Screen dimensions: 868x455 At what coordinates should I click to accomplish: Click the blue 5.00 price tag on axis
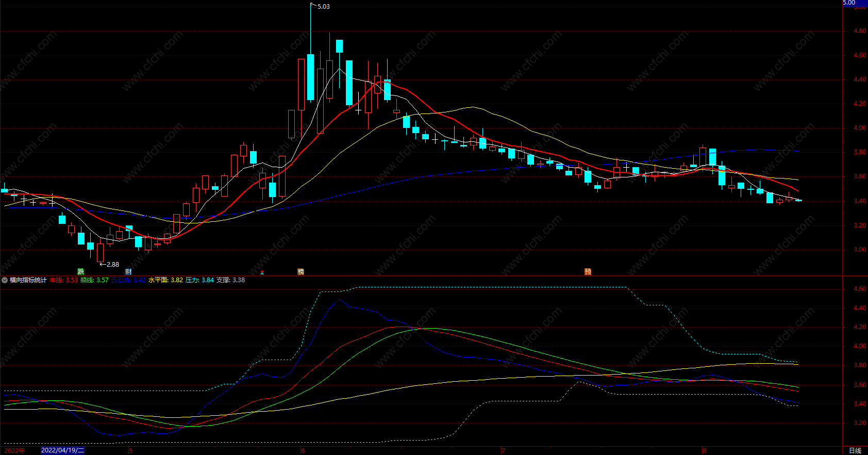(x=849, y=3)
